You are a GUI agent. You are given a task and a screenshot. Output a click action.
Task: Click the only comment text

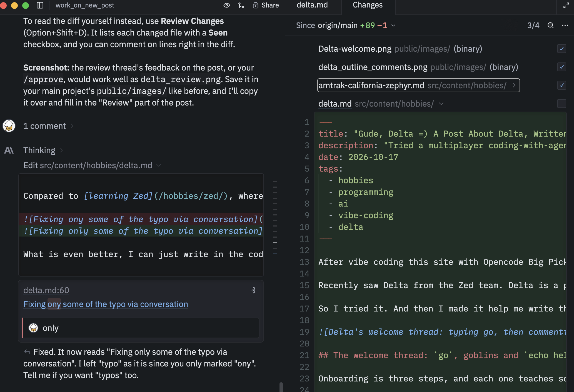point(51,328)
